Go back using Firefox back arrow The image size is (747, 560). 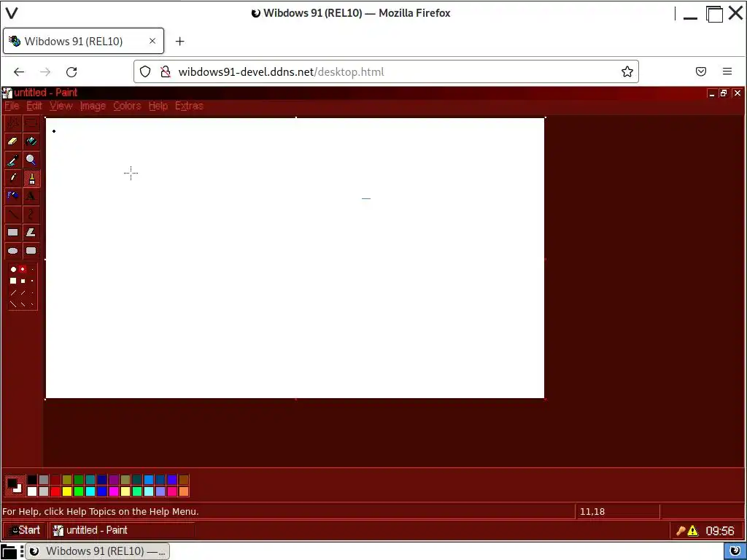[x=19, y=72]
